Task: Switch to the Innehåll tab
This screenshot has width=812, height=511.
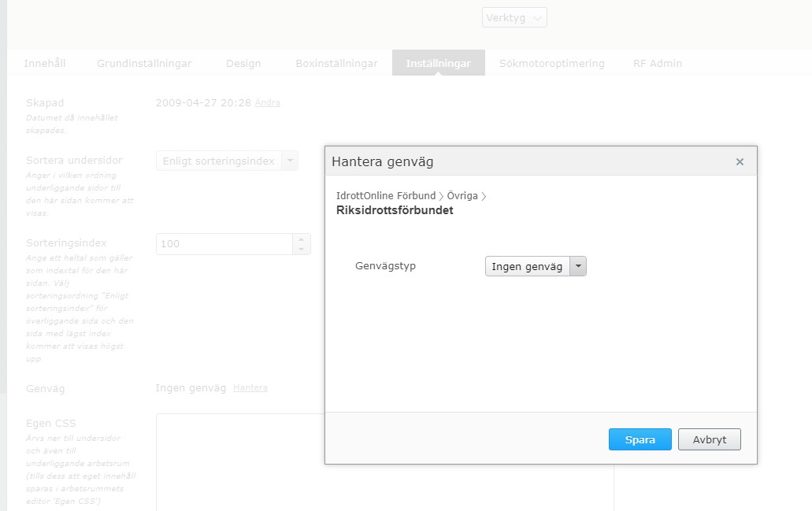Action: click(45, 63)
